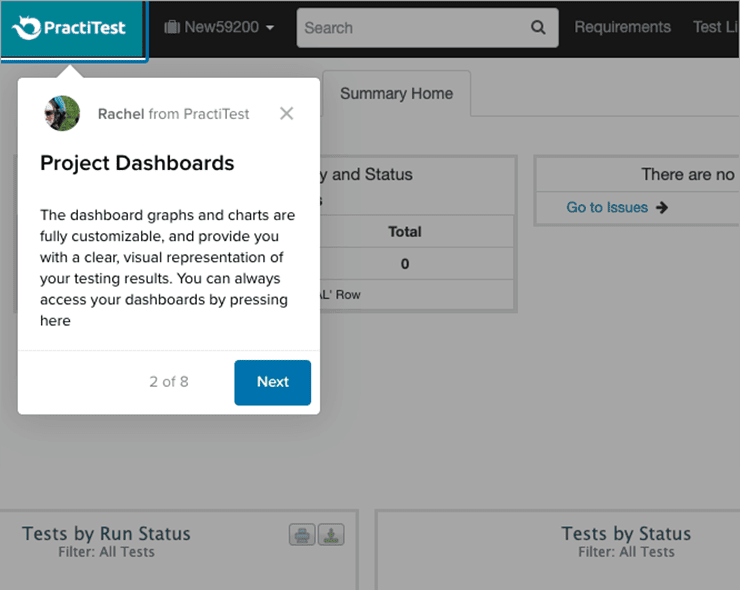740x590 pixels.
Task: Click Rachel's avatar picture
Action: coord(62,113)
